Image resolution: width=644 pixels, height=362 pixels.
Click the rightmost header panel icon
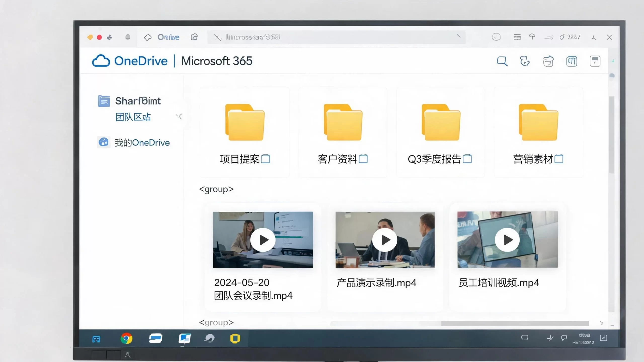pos(595,61)
